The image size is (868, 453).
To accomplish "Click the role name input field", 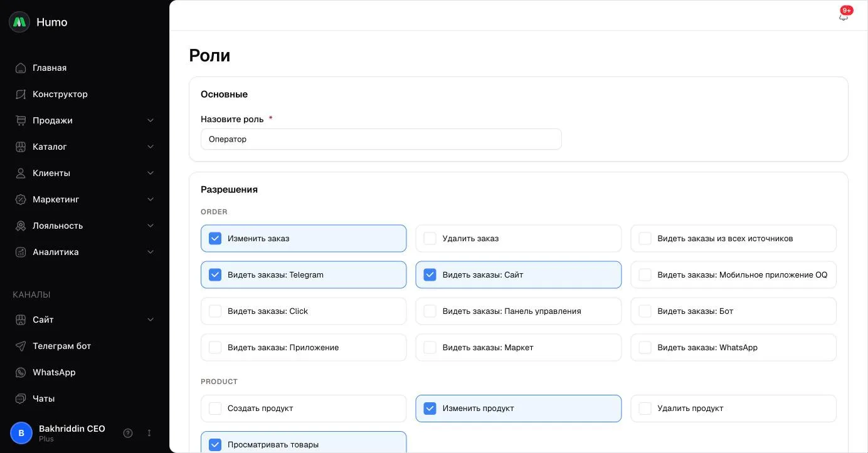I will point(381,139).
